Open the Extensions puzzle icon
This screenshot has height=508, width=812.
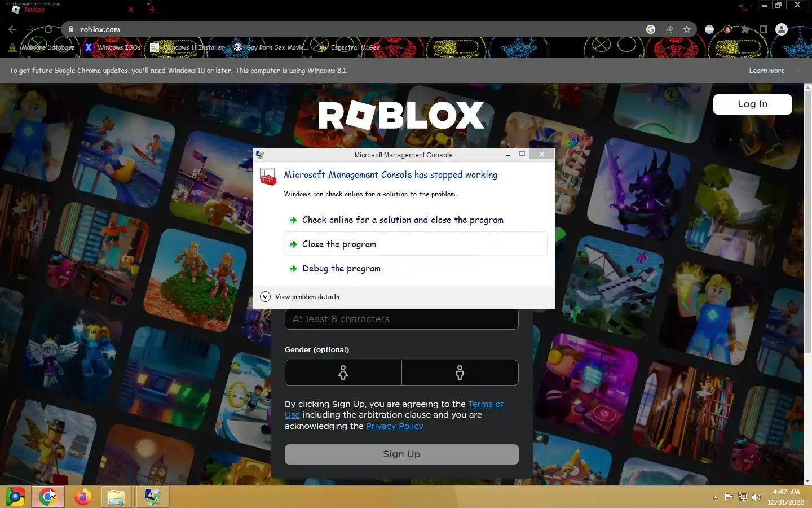[x=745, y=29]
